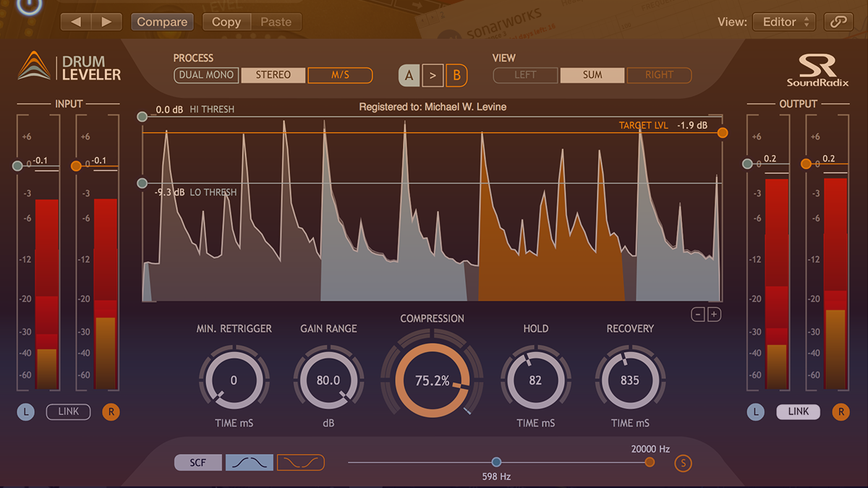
Task: Click the 598 Hz frequency slider handle
Action: (496, 462)
